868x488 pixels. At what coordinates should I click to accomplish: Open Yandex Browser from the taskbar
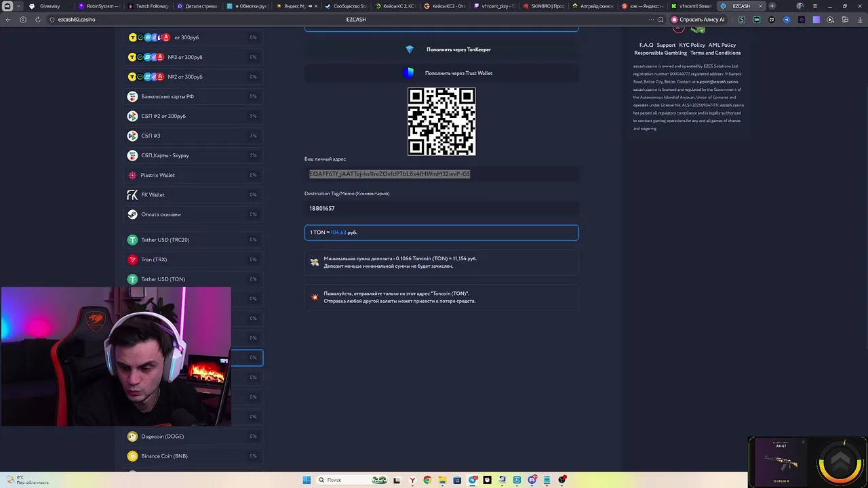tap(412, 480)
